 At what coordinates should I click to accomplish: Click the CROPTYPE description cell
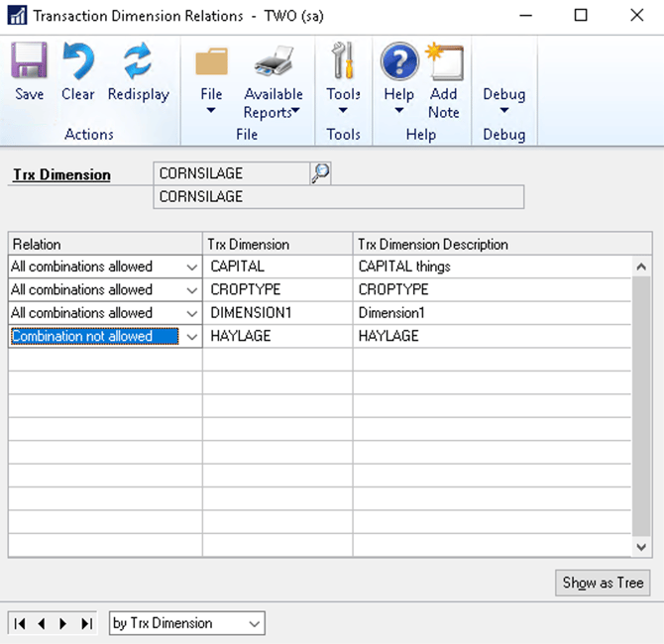[493, 289]
